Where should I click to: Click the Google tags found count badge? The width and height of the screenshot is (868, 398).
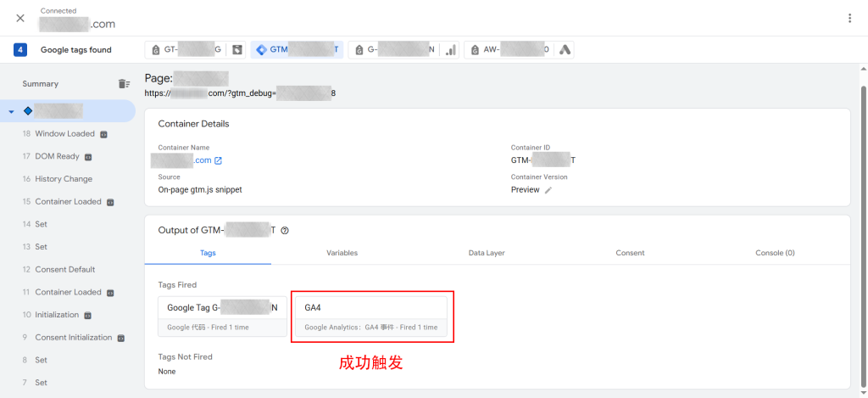(20, 50)
